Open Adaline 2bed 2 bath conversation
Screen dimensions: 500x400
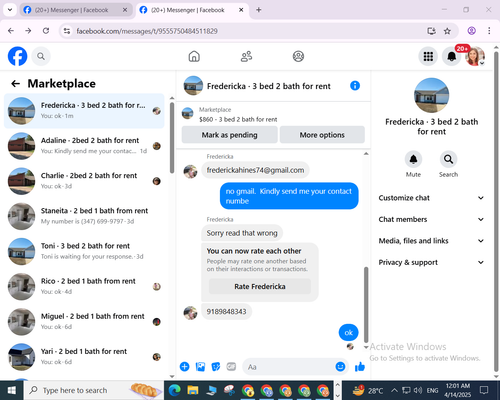coord(84,146)
